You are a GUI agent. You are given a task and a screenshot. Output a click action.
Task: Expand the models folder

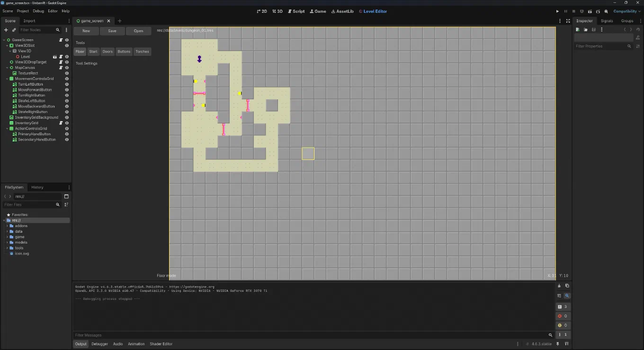click(7, 242)
